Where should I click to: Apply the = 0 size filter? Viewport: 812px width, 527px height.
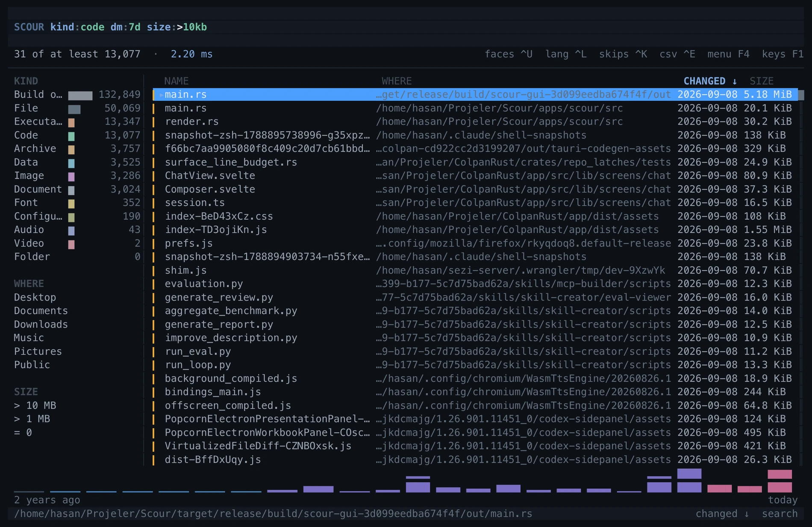[23, 433]
